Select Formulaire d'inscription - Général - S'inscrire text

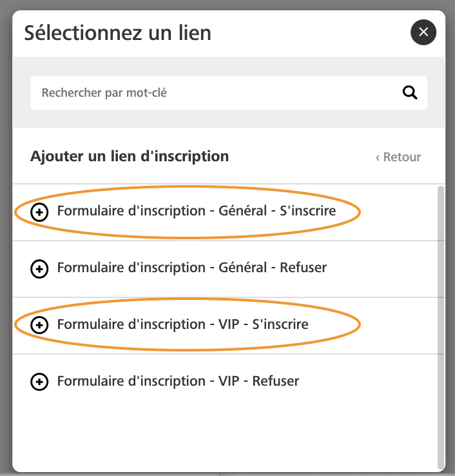(x=197, y=211)
